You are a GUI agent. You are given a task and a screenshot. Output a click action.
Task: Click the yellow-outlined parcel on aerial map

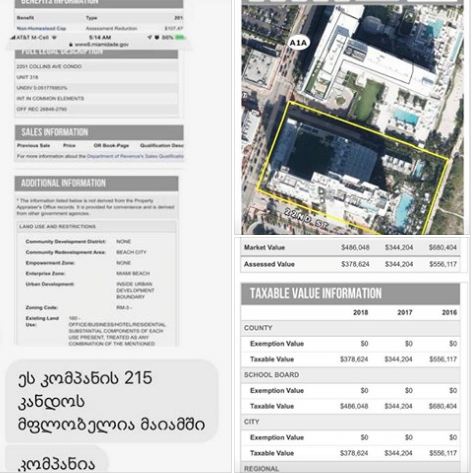pyautogui.click(x=353, y=168)
